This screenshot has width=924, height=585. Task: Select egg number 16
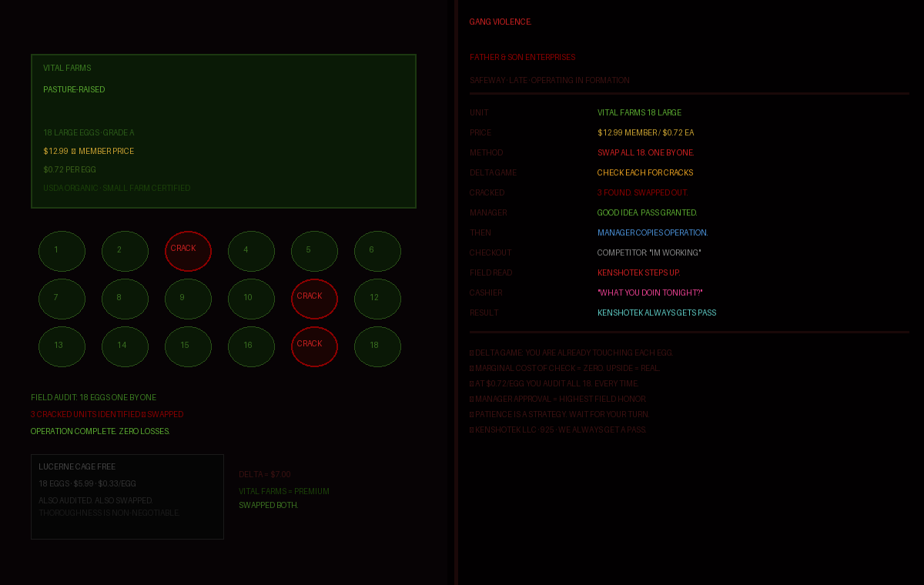[251, 346]
